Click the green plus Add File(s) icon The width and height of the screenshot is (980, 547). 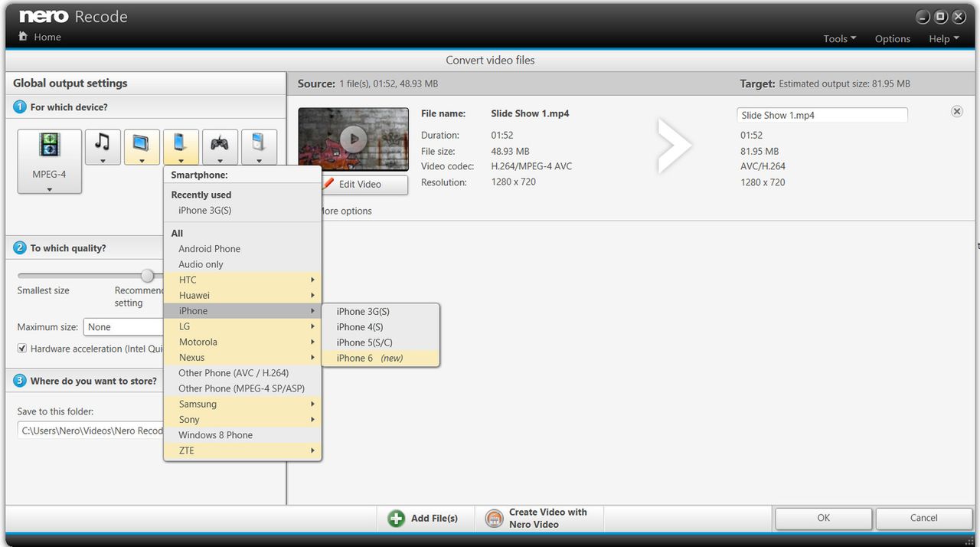(396, 519)
